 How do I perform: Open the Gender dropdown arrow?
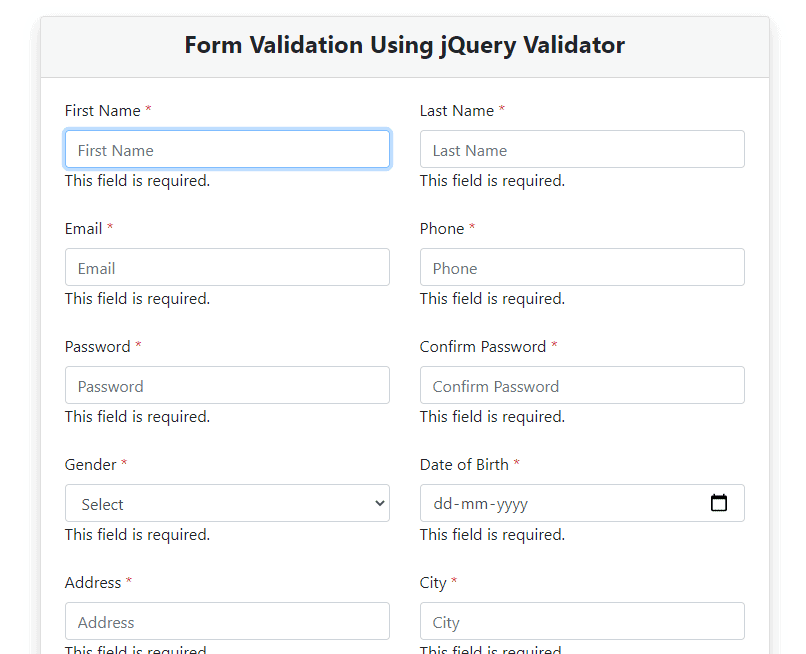[379, 503]
